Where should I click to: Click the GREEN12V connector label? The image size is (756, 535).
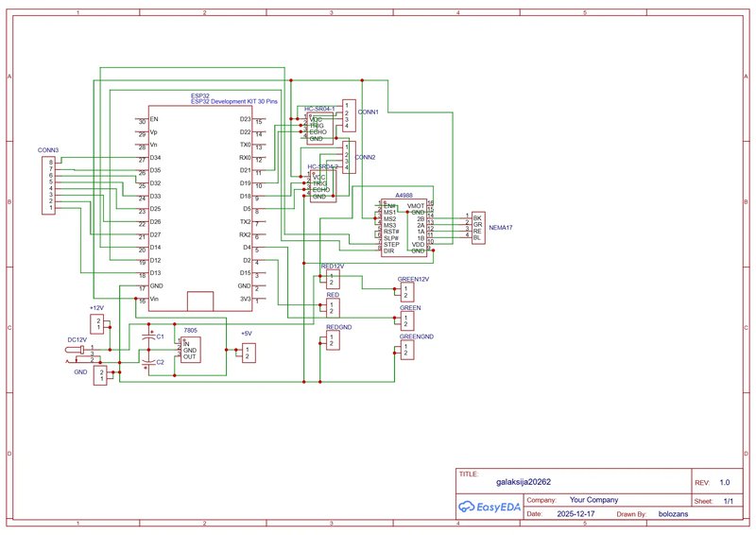(413, 280)
